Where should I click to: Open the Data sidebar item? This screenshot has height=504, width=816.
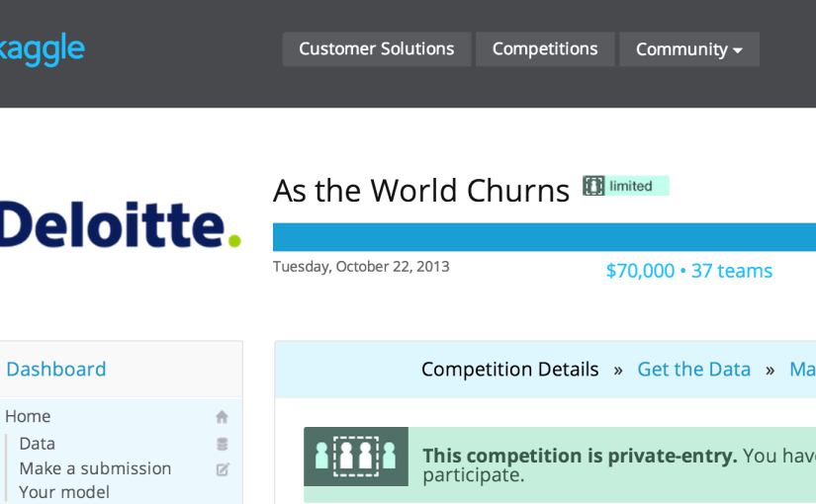pos(37,444)
